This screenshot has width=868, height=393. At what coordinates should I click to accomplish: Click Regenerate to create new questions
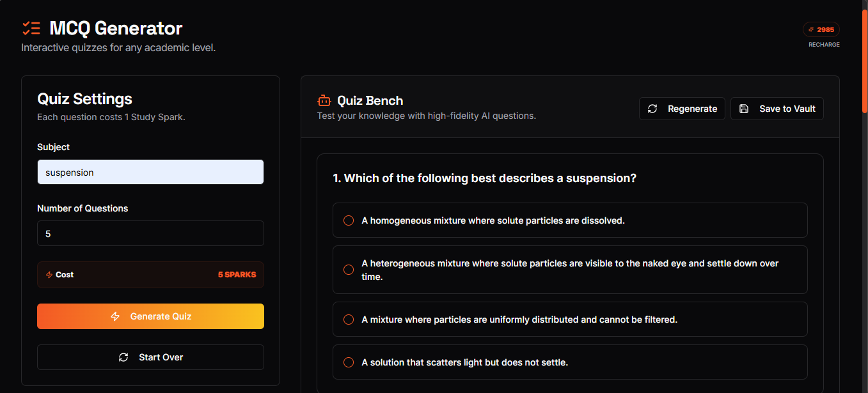point(682,109)
